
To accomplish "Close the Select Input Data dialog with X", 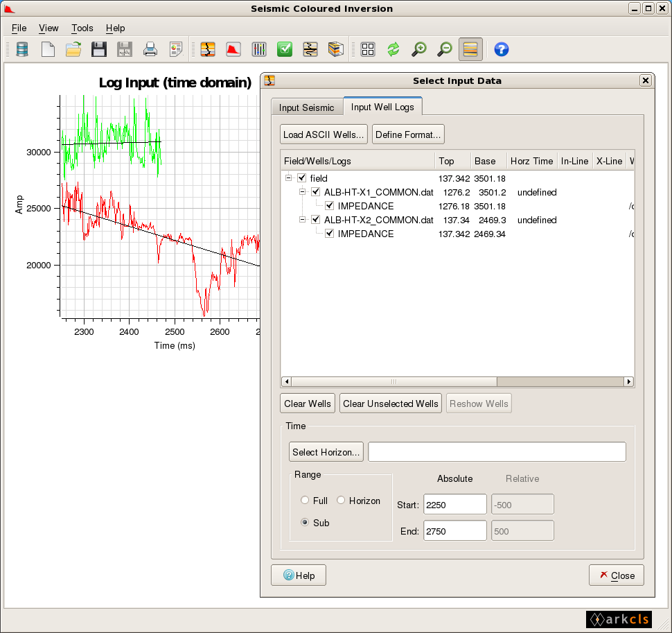I will [x=646, y=80].
